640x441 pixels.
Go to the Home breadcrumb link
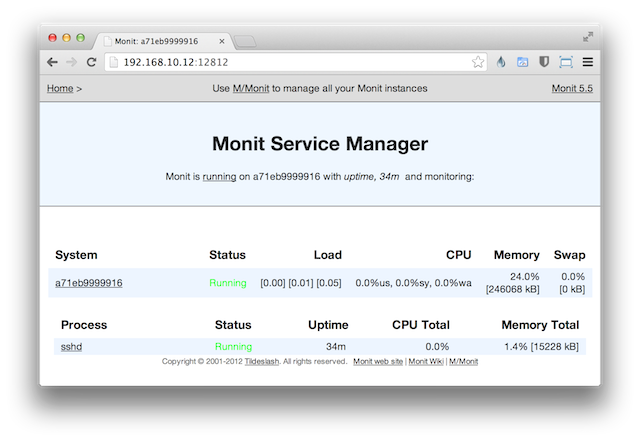click(x=60, y=88)
